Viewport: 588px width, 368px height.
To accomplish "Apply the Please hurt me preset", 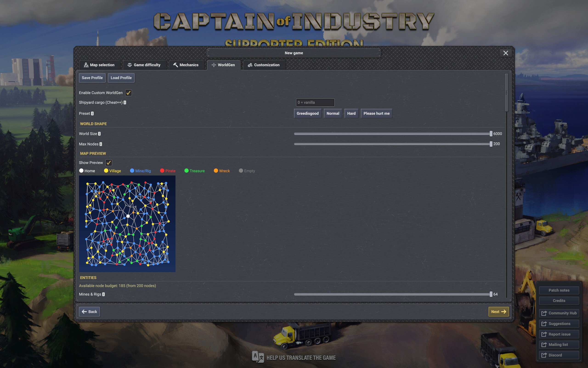I will pos(376,113).
